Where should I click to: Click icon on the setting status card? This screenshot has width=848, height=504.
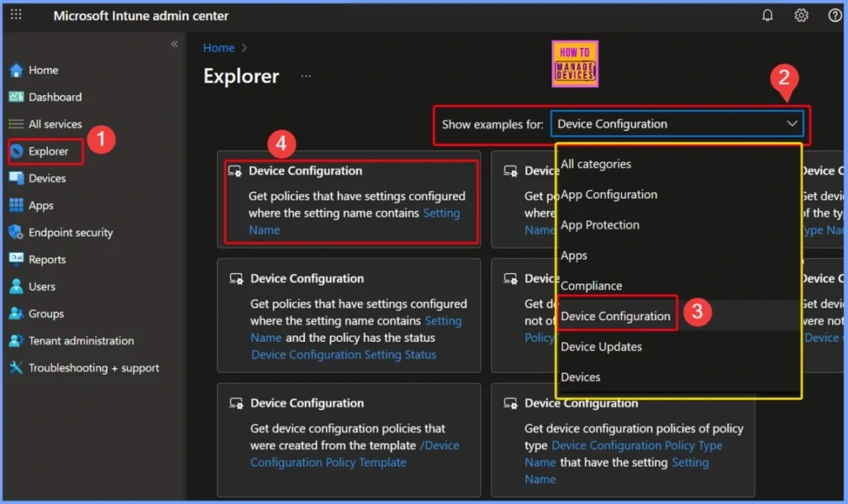[x=236, y=279]
